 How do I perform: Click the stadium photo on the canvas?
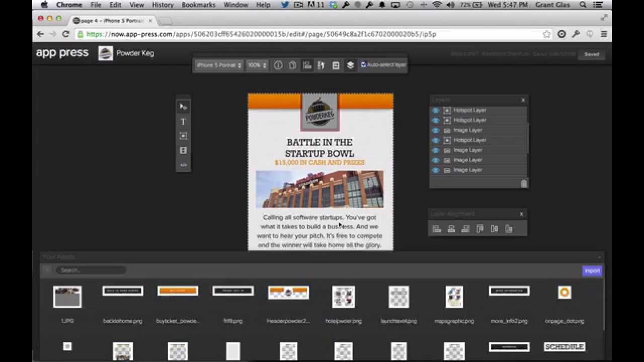(x=320, y=189)
